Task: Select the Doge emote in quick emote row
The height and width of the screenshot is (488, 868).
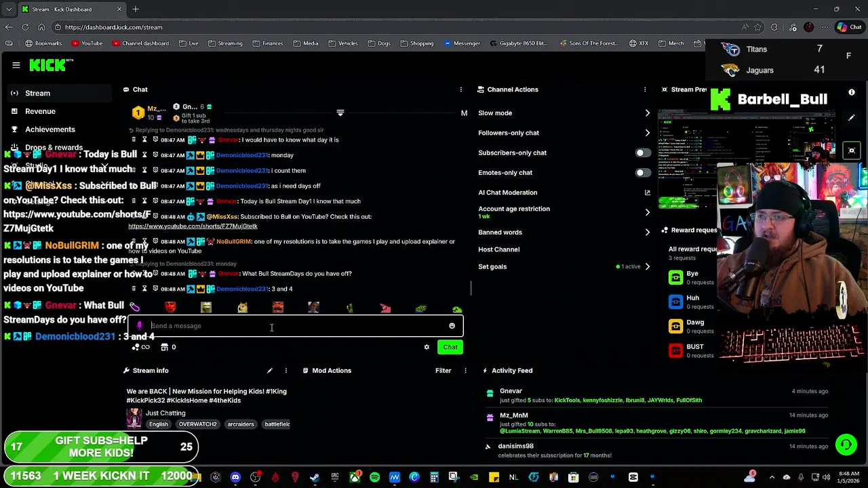Action: pos(242,308)
